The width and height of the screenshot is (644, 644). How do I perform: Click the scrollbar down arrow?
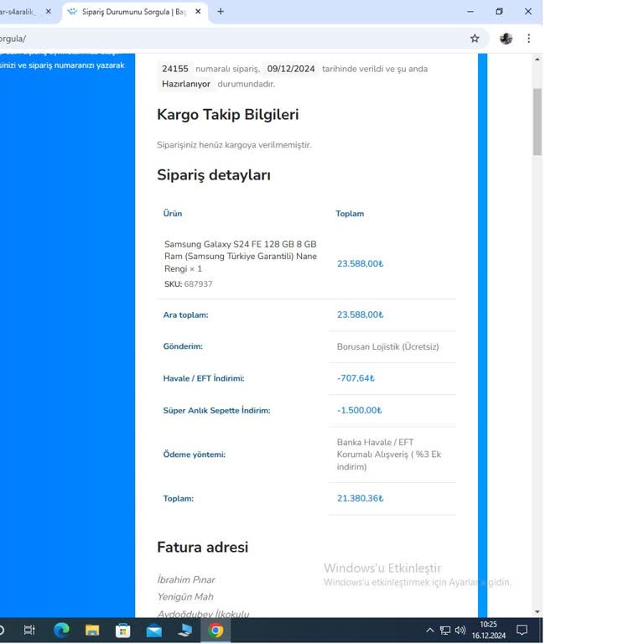tap(538, 611)
